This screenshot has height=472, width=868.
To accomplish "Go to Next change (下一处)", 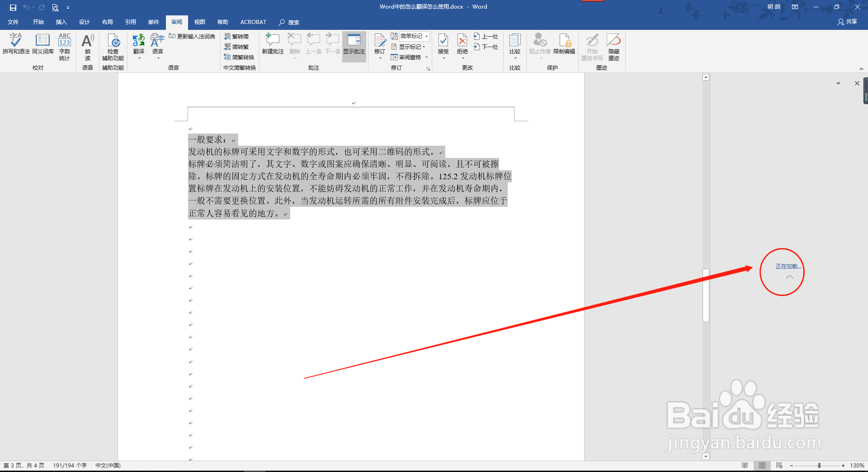I will pos(486,47).
